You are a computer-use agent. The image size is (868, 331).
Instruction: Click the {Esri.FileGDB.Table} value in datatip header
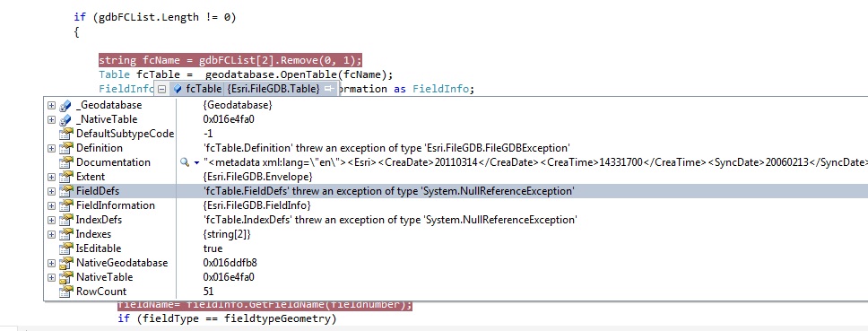tap(273, 89)
